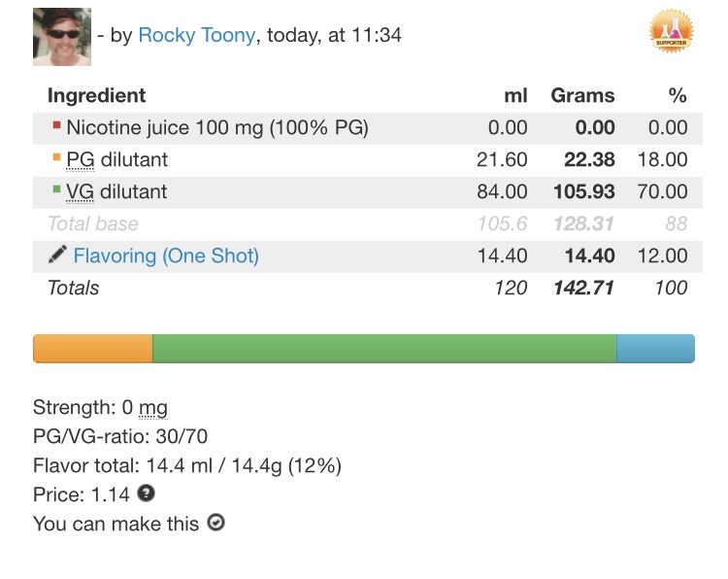Open Rocky Toony's profile link
Image resolution: width=728 pixels, height=579 pixels.
pos(197,36)
